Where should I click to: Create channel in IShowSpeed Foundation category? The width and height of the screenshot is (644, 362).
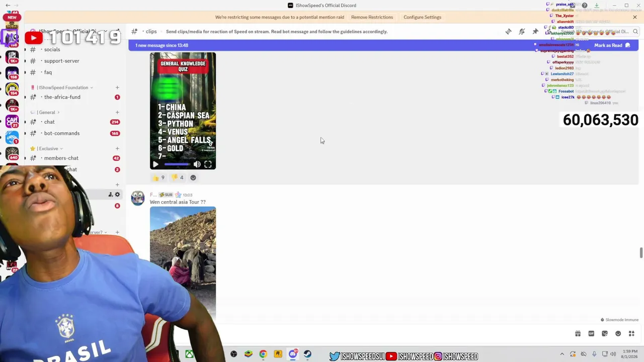117,87
